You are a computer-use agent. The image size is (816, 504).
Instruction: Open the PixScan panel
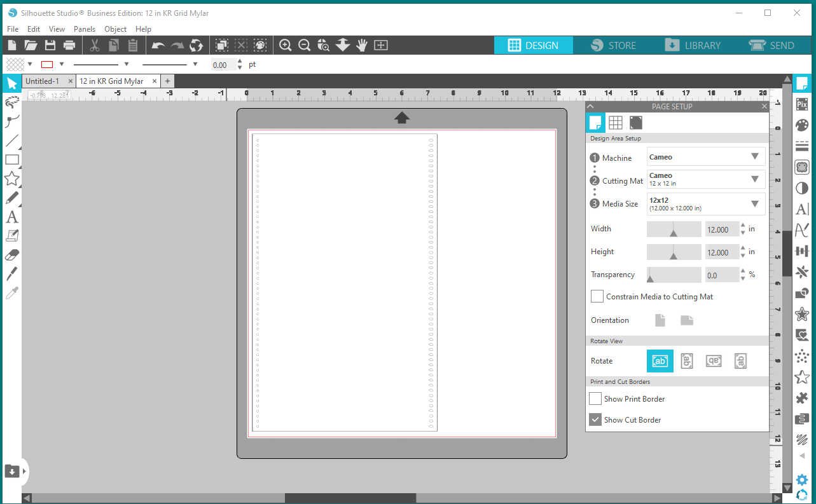(801, 104)
